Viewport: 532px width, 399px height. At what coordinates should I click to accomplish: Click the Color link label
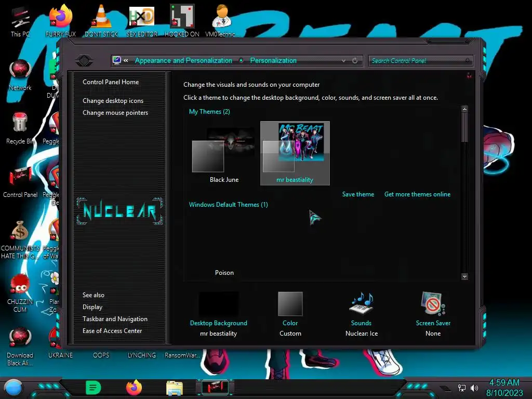290,323
